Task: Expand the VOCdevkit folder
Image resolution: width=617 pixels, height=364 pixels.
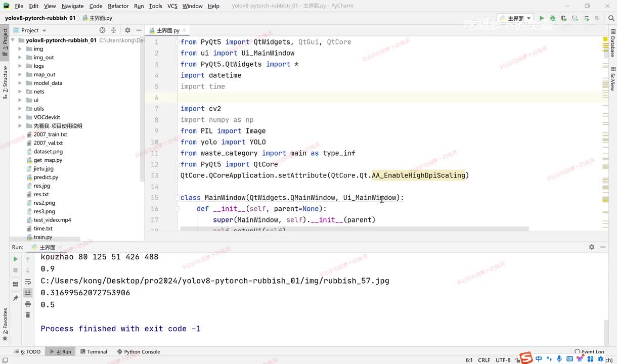Action: pos(20,117)
